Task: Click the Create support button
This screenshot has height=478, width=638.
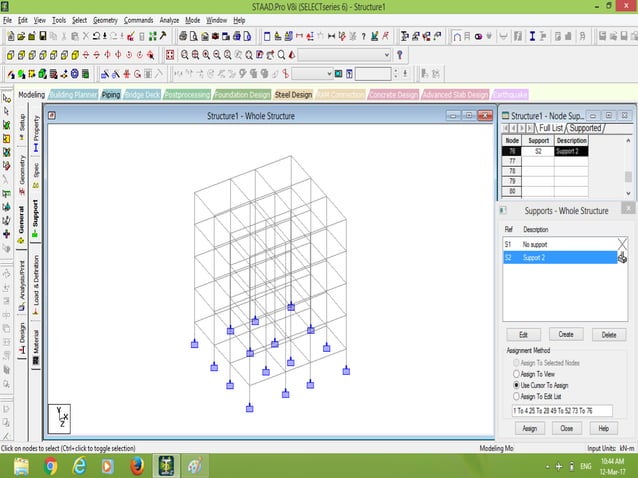Action: 565,334
